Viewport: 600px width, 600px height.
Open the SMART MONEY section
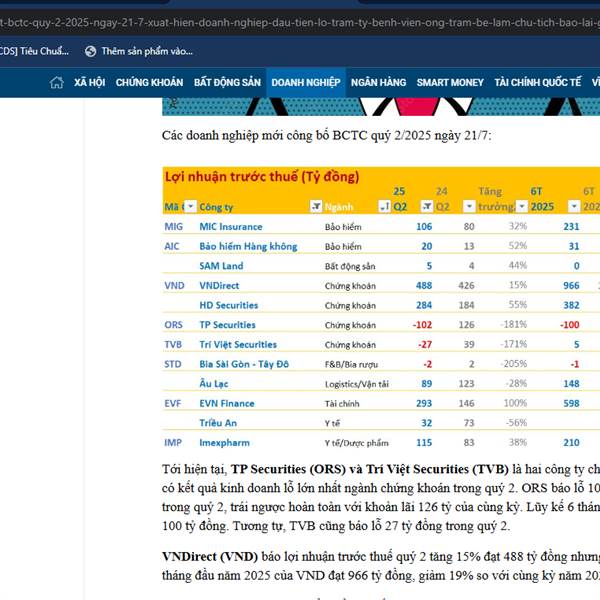click(450, 82)
